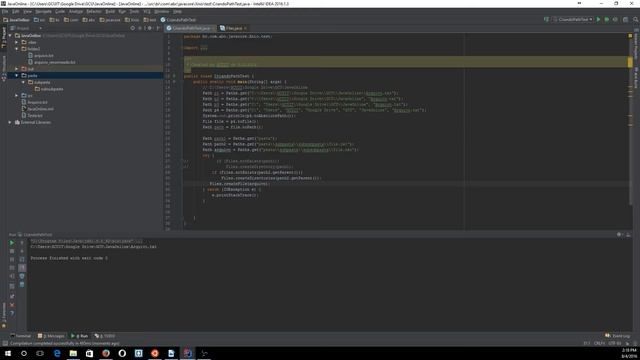Open the View menu
This screenshot has width=640, height=360.
[x=27, y=11]
